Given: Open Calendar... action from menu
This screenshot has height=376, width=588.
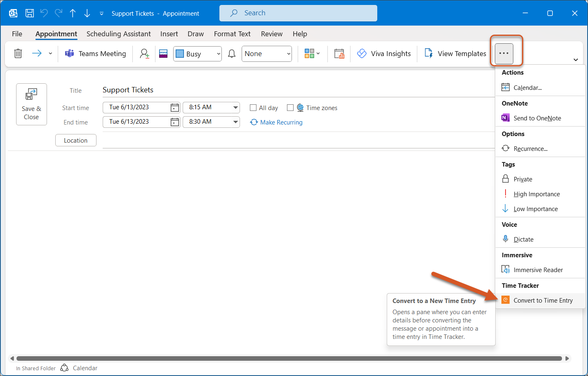Looking at the screenshot, I should pyautogui.click(x=540, y=87).
